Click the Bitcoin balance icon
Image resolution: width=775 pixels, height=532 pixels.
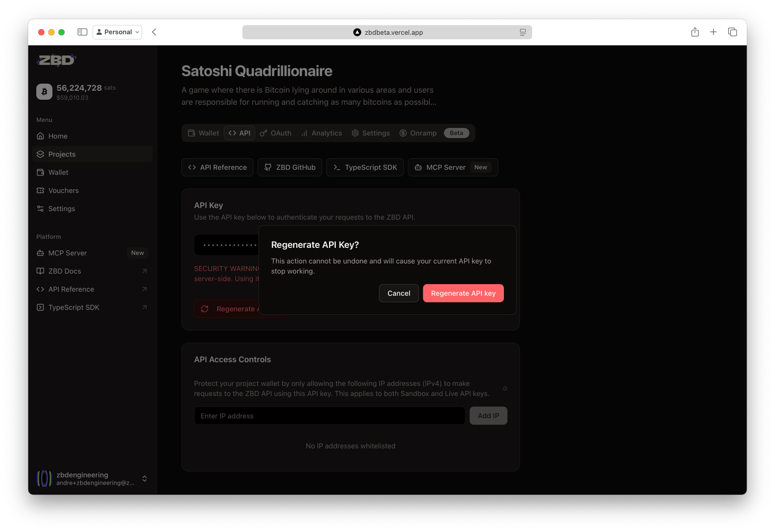pyautogui.click(x=44, y=92)
